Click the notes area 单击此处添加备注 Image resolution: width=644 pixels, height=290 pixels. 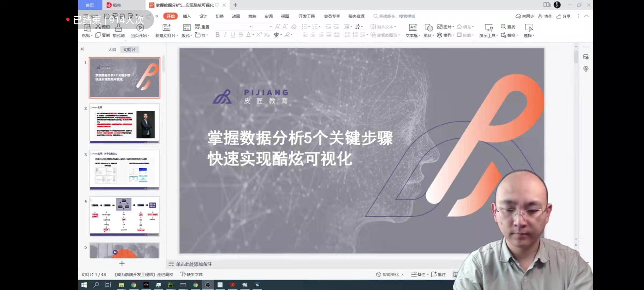click(194, 264)
